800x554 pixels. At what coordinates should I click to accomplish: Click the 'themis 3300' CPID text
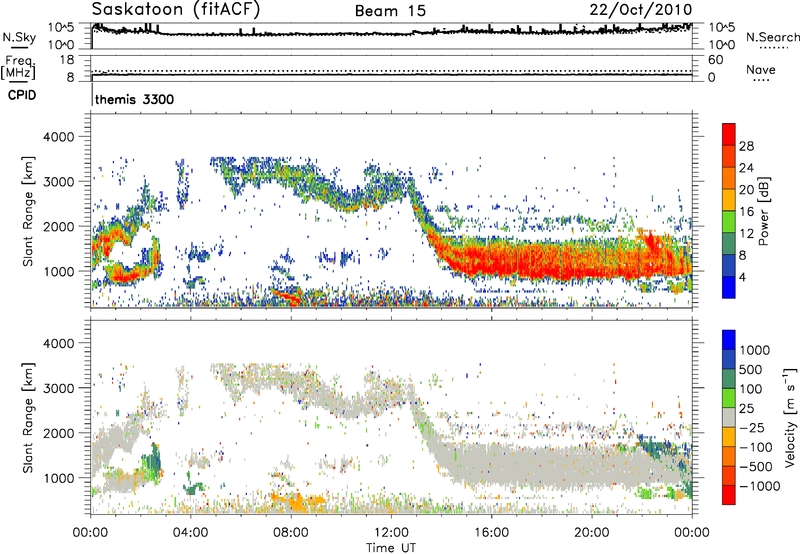(135, 99)
